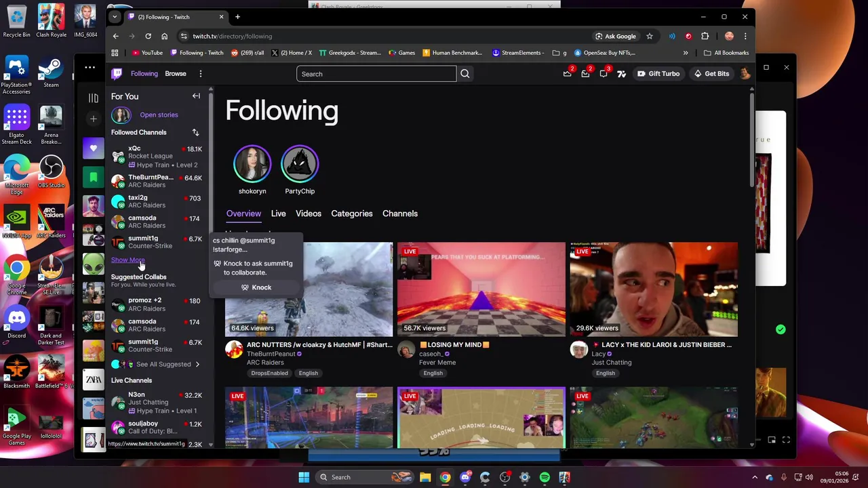Image resolution: width=868 pixels, height=488 pixels.
Task: Click the sort Followed Channels arrows
Action: [195, 132]
